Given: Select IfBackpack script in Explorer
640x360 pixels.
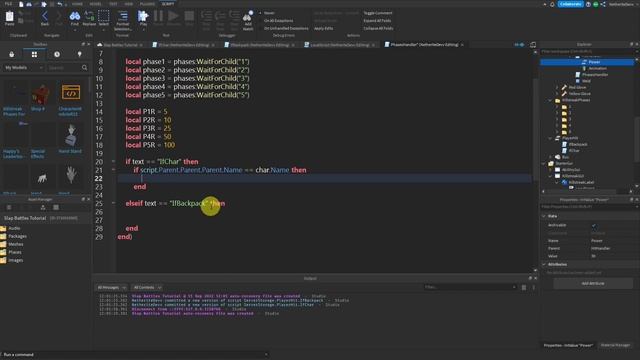Looking at the screenshot, I should 578,144.
